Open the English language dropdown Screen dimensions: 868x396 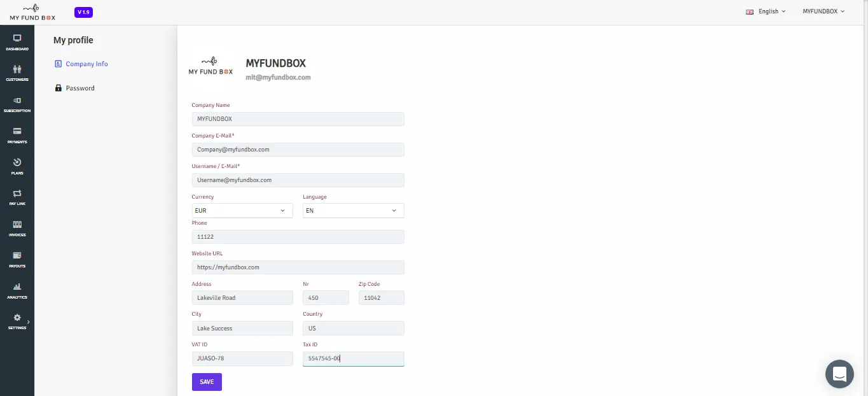tap(766, 11)
